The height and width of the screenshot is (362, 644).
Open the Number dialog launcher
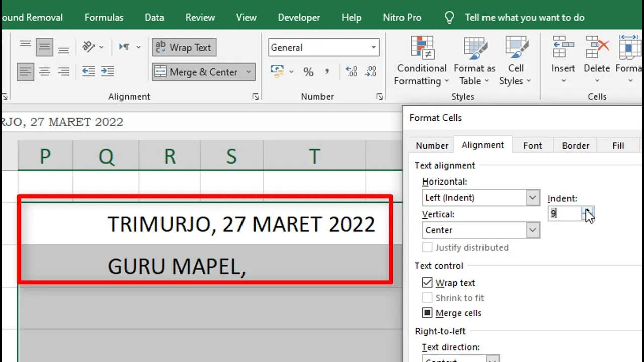[379, 96]
